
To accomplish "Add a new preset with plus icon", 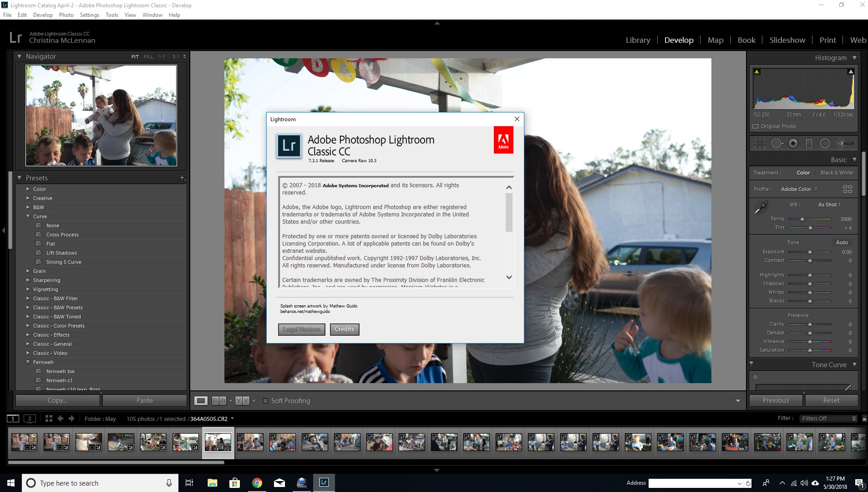I will point(182,178).
